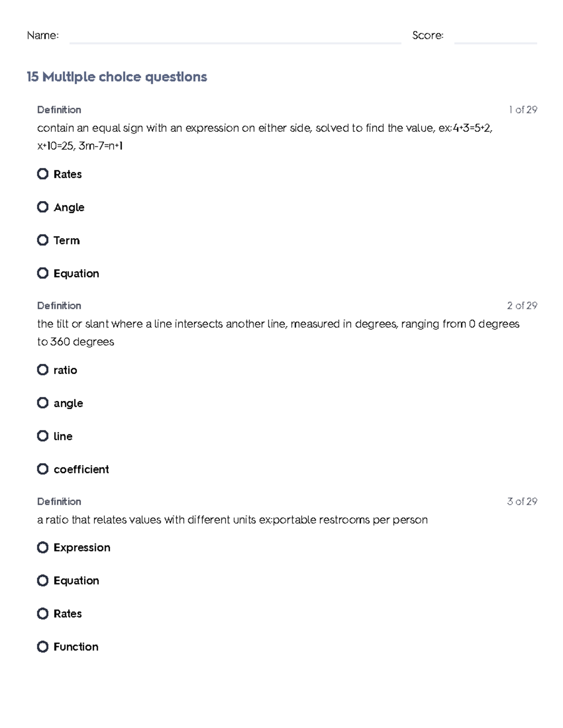
Task: Click the 3 of 29 counter
Action: [522, 502]
